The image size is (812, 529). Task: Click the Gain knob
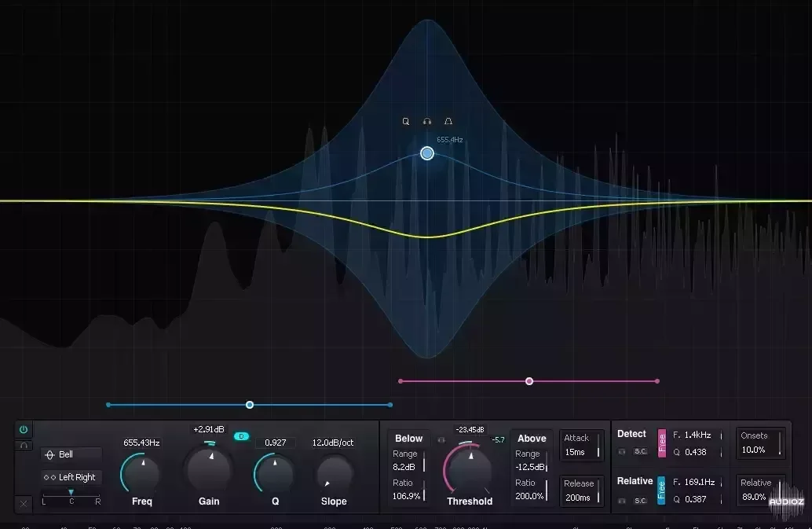[209, 469]
